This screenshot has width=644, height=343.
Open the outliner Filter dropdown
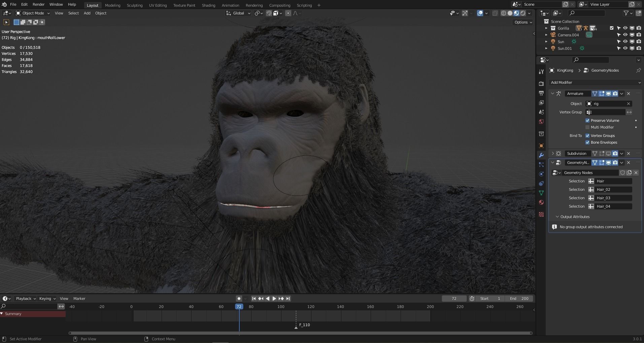click(x=628, y=13)
